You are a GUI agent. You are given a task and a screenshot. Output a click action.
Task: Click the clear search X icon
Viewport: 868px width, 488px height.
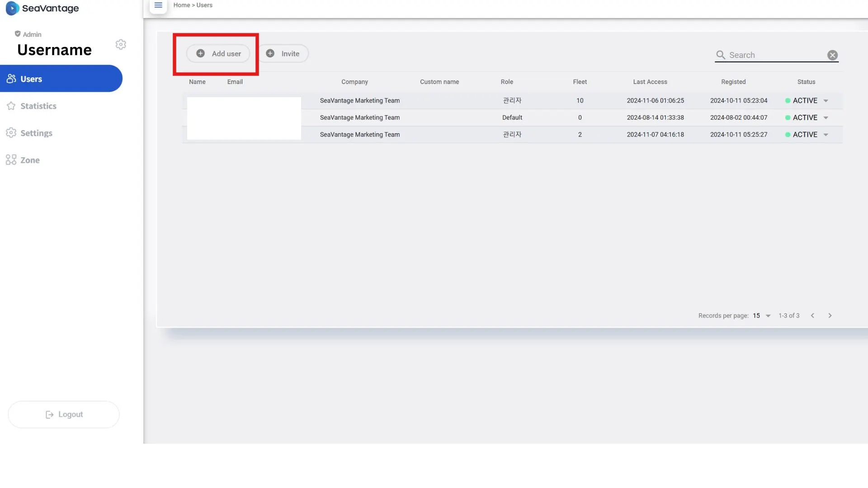pos(832,55)
